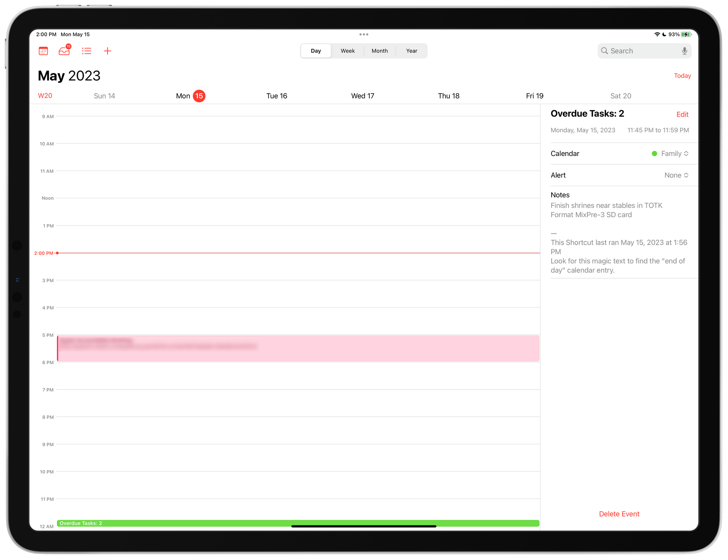Open the inbox/mail icon
This screenshot has height=560, width=728.
(x=65, y=51)
